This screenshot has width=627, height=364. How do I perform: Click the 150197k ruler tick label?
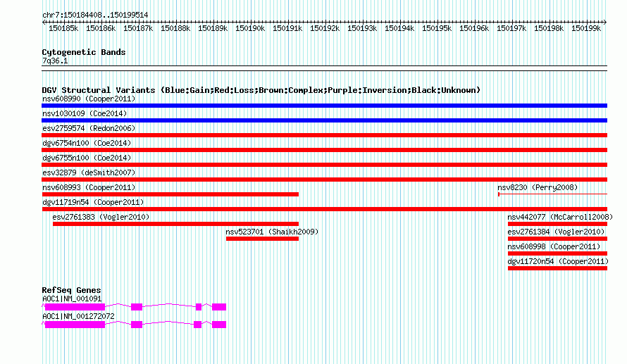511,28
